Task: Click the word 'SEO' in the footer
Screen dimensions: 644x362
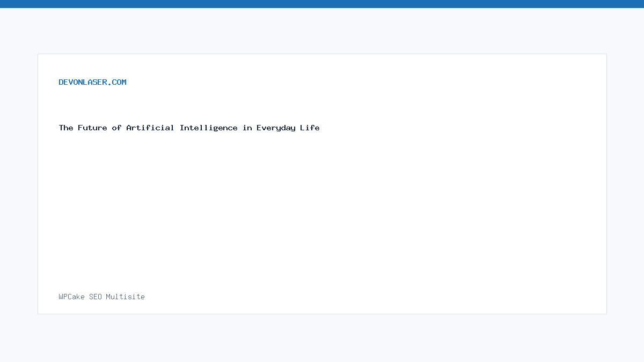Action: [x=96, y=297]
